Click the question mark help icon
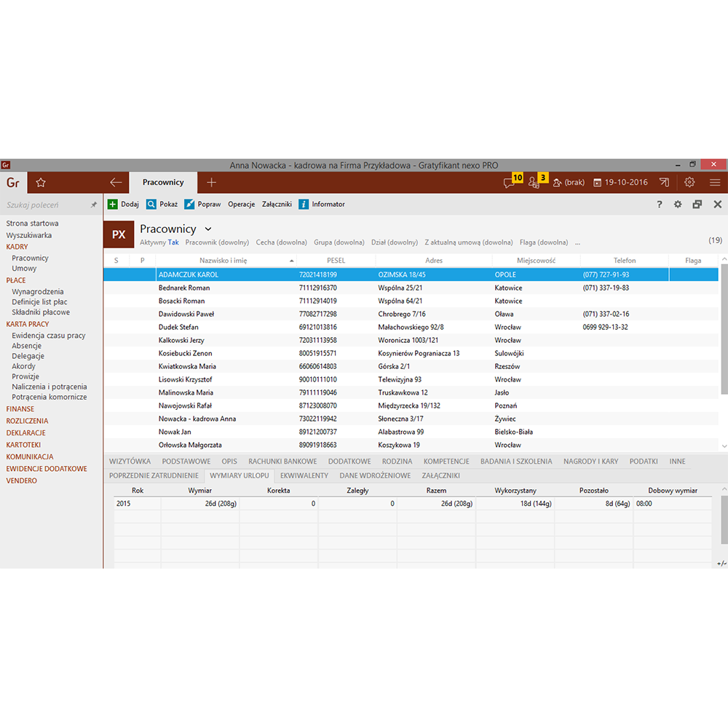This screenshot has width=728, height=728. (x=660, y=205)
